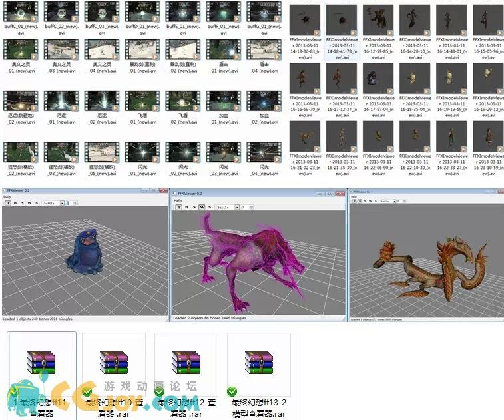Select 狂怒剑(横砍)_05_(new).avi video file
This screenshot has height=420, width=504.
point(102,159)
